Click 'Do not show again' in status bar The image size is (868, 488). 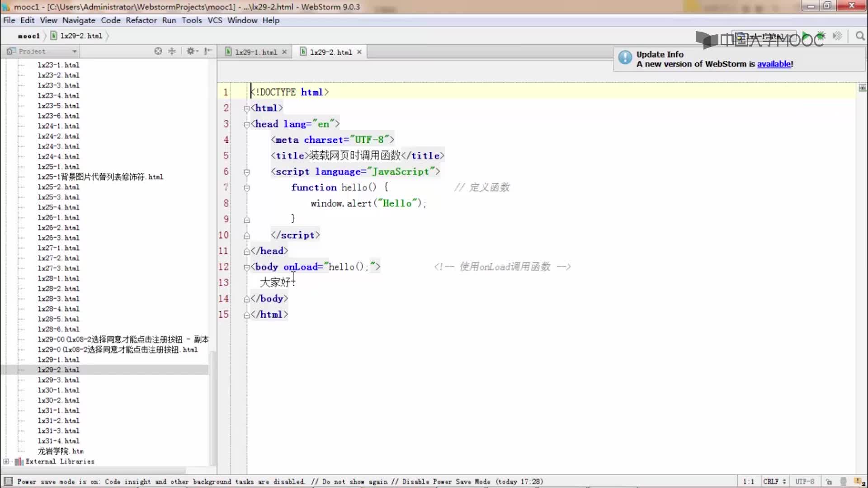coord(355,482)
